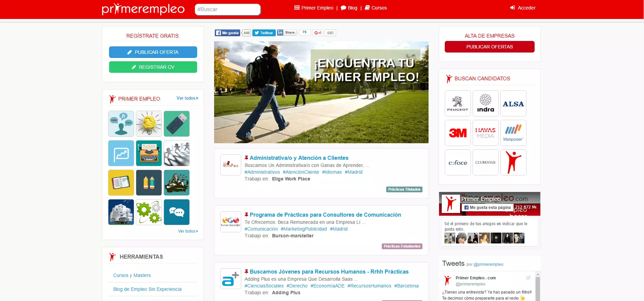644x301 pixels.
Task: Select the typewriter category icon
Action: click(149, 153)
